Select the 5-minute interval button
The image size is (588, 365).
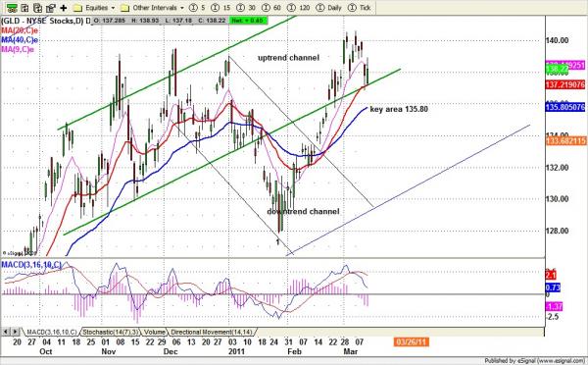[x=197, y=8]
